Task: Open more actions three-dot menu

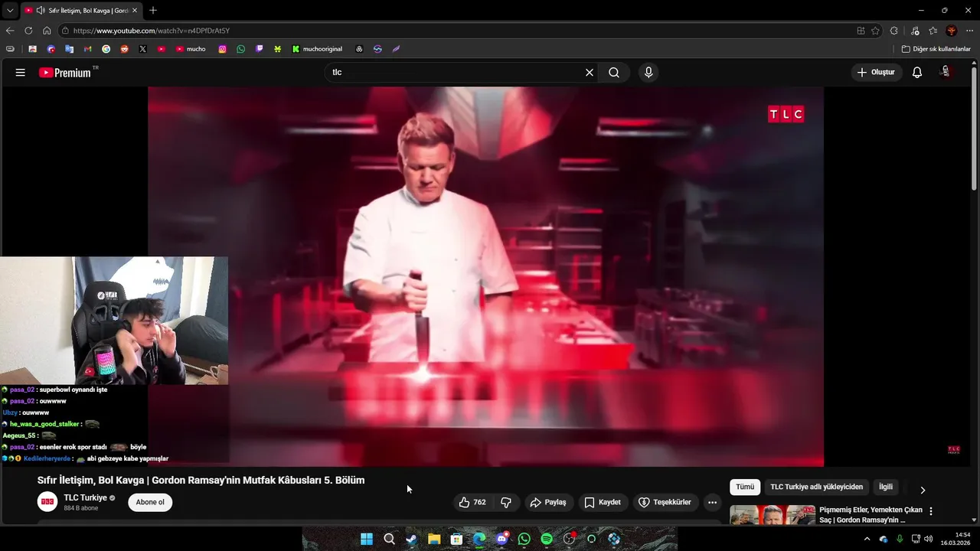Action: [x=713, y=503]
